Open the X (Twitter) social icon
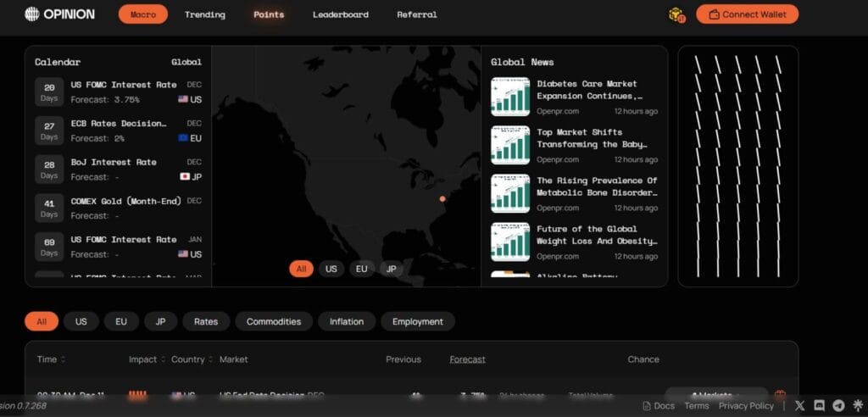Screen dimensions: 868x417 tap(799, 406)
